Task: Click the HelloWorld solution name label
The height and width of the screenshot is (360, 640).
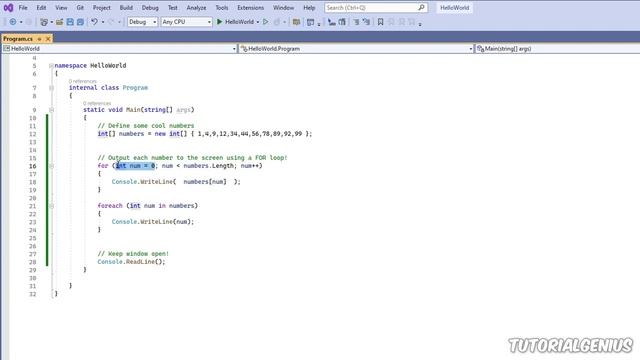Action: 454,8
